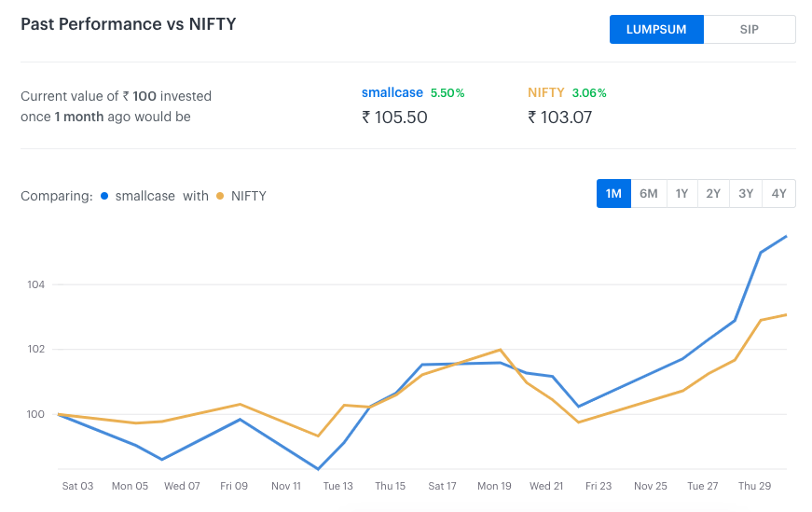Screen dimensions: 812x512
Task: Click the Mon 19 axis label
Action: click(x=494, y=486)
